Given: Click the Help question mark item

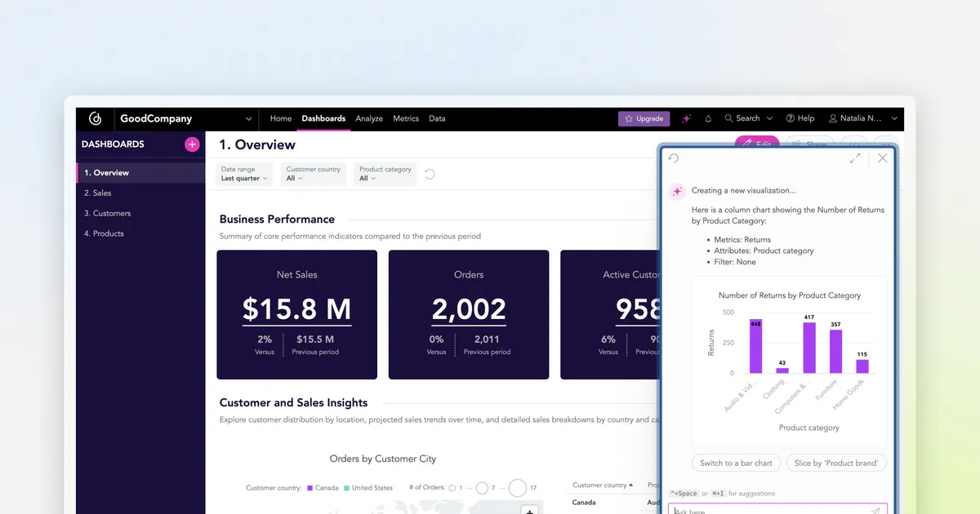Looking at the screenshot, I should (800, 118).
